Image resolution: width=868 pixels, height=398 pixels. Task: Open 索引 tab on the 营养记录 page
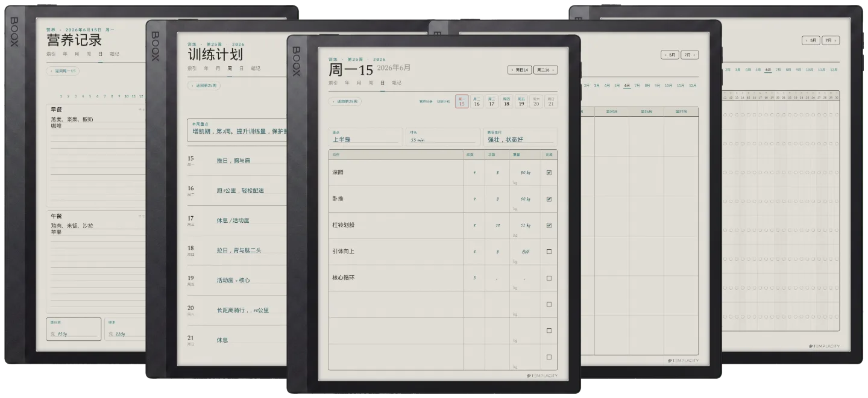pos(51,54)
